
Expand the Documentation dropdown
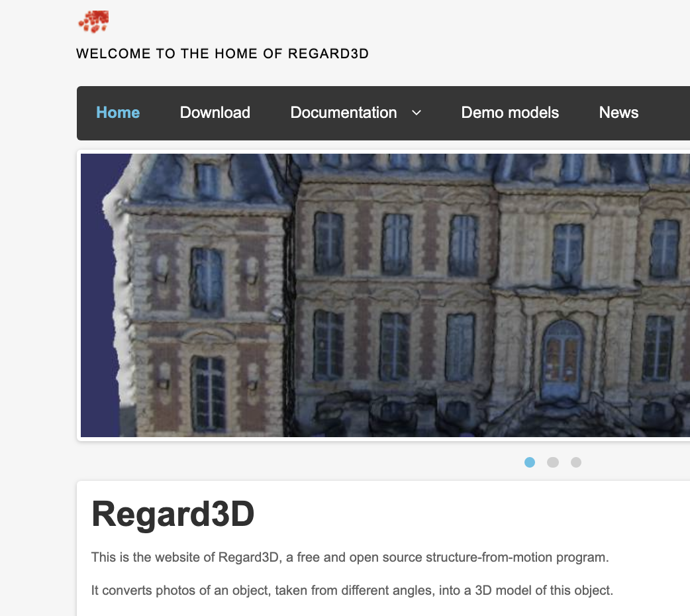(343, 113)
